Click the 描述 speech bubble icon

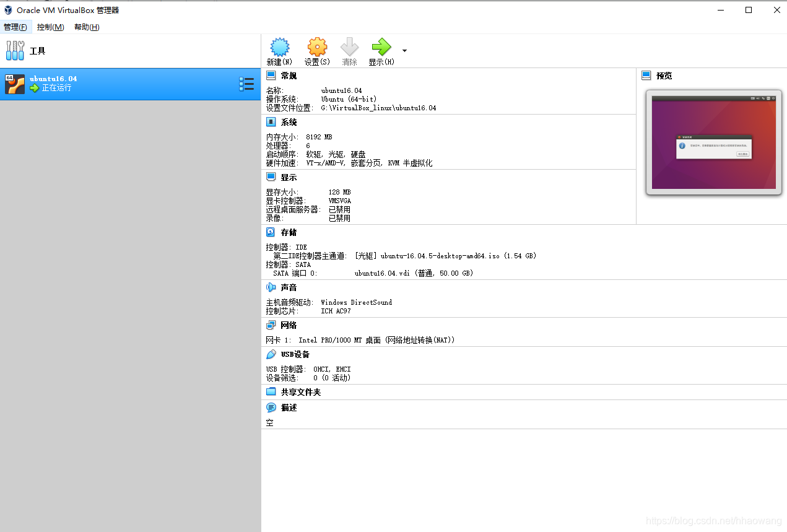tap(271, 408)
